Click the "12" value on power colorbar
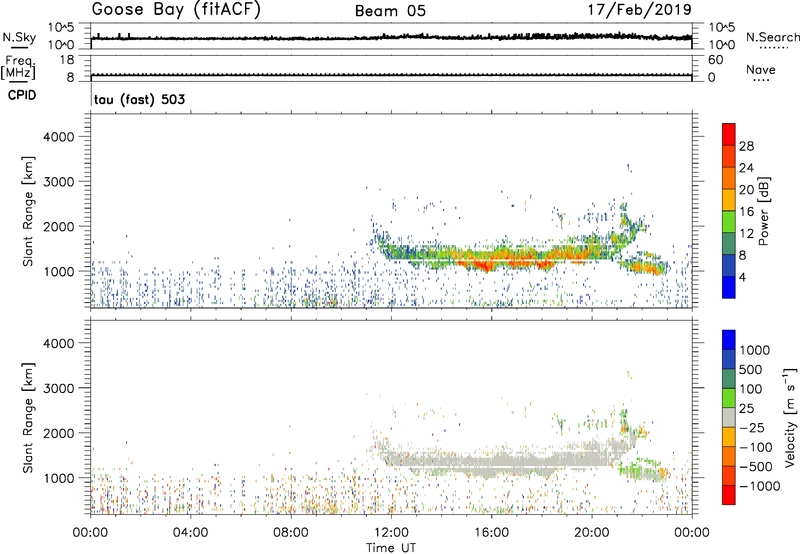Viewport: 800px width, 554px height. (746, 234)
